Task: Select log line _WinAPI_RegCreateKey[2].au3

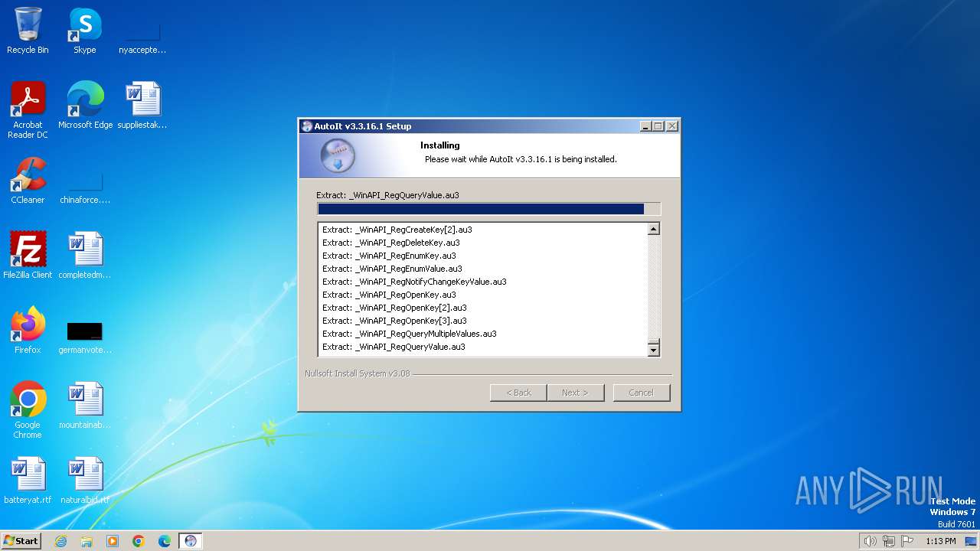Action: pyautogui.click(x=397, y=230)
